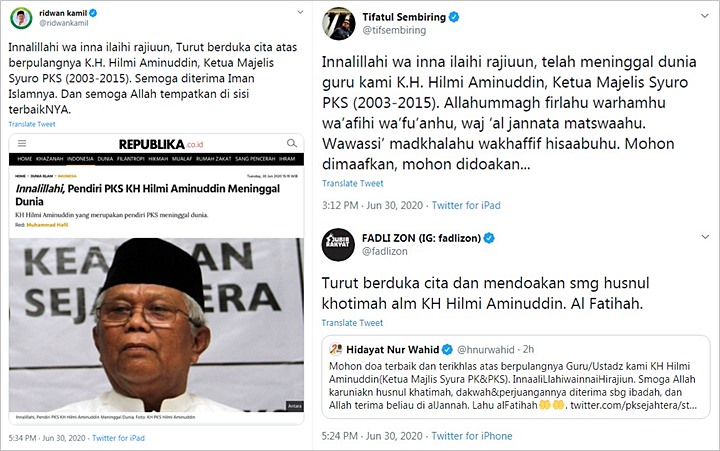The width and height of the screenshot is (720, 451).
Task: Expand options chevron on ridwan kamil tweet
Action: [x=300, y=12]
